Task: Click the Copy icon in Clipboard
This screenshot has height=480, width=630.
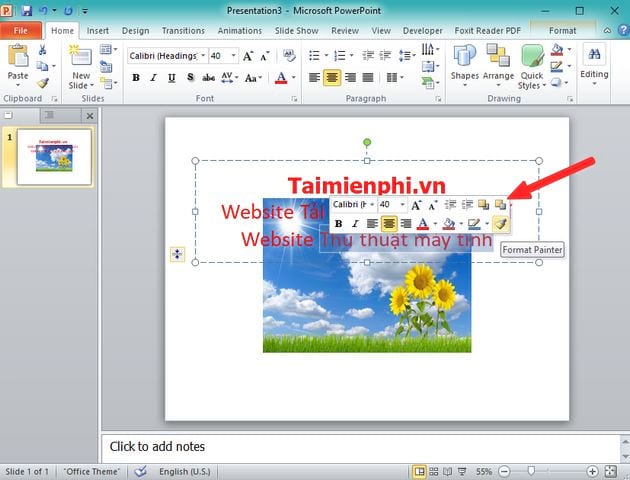Action: [x=42, y=66]
